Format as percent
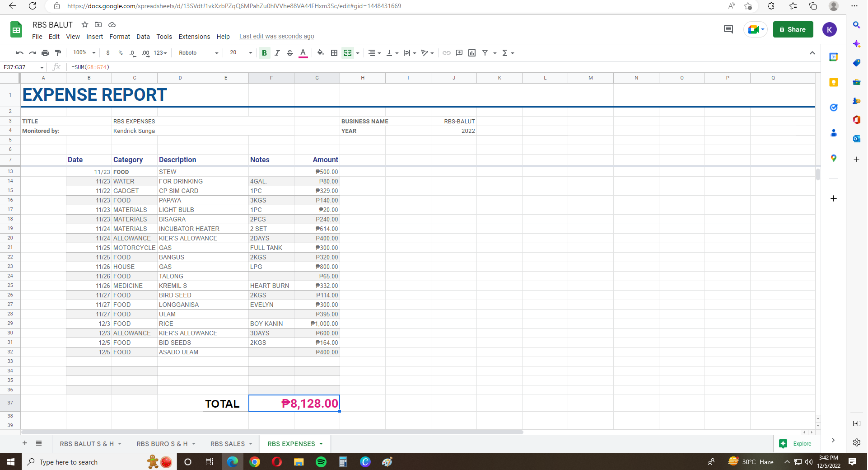The image size is (868, 470). pos(121,53)
